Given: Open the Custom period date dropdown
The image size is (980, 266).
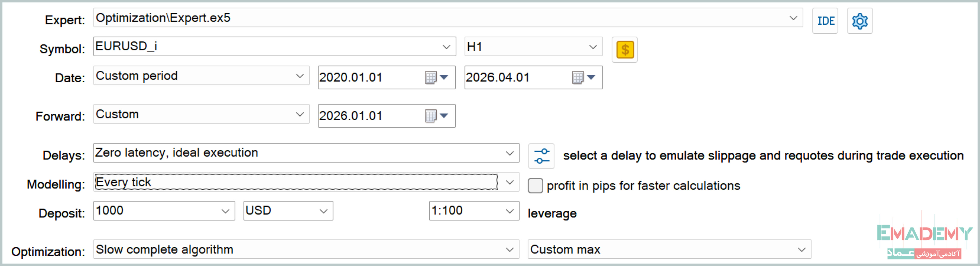Looking at the screenshot, I should pos(201,76).
